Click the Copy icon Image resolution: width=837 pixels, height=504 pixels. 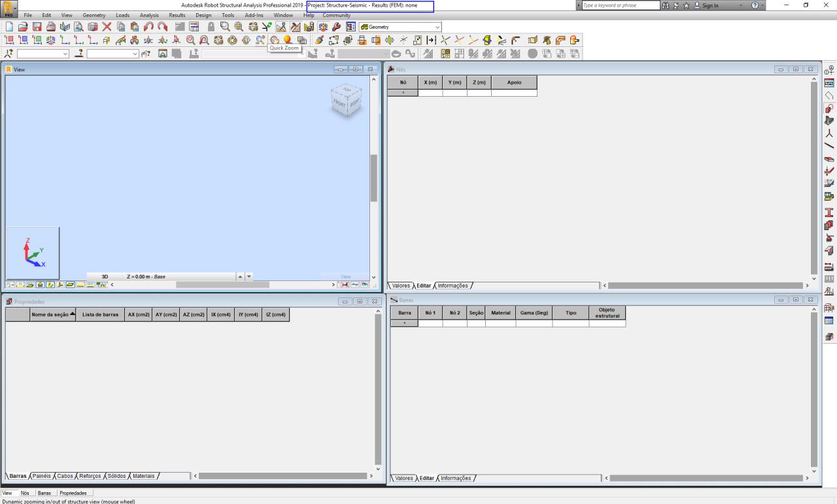(x=121, y=27)
